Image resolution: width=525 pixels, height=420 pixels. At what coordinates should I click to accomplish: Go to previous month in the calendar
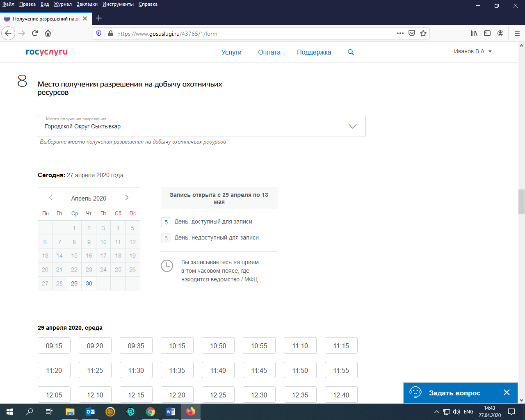pos(51,198)
